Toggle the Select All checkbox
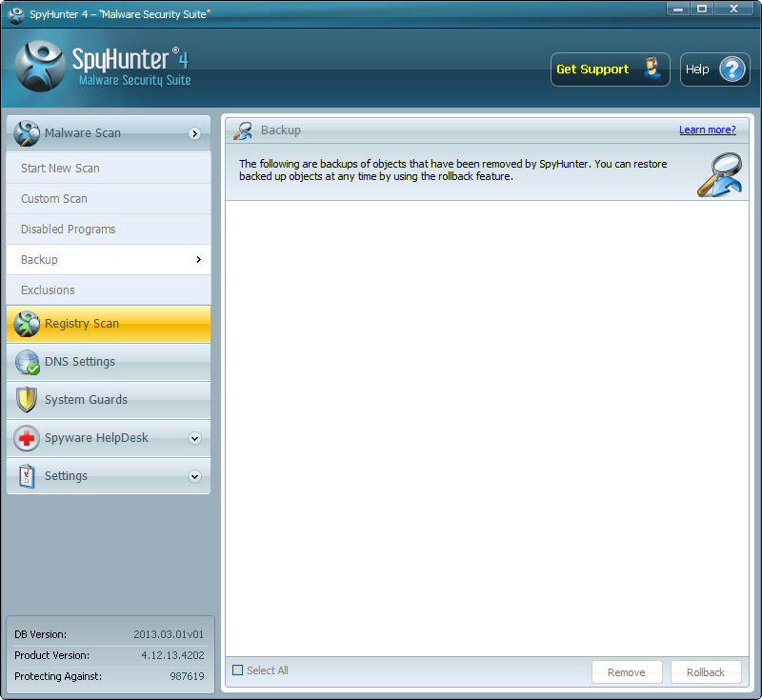 (x=238, y=670)
